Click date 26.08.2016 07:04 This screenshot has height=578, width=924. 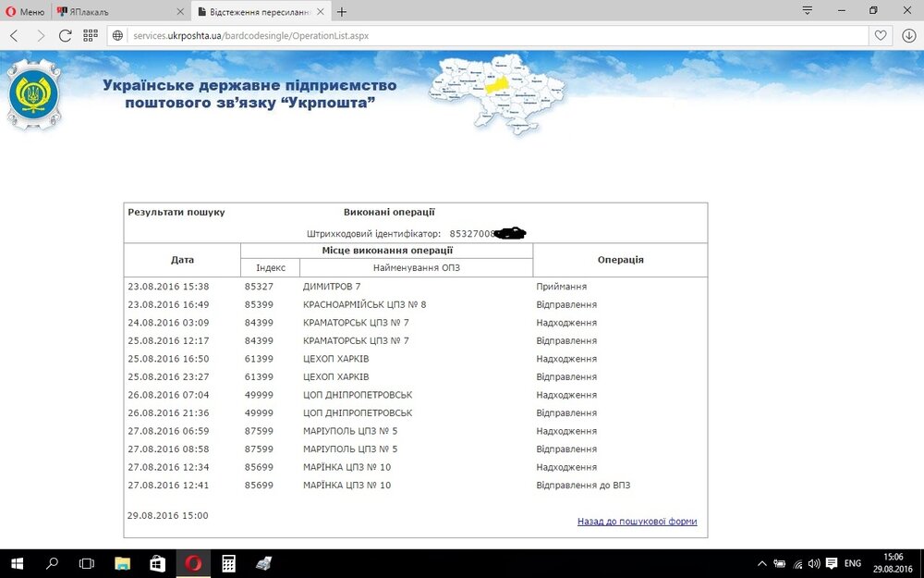[168, 395]
